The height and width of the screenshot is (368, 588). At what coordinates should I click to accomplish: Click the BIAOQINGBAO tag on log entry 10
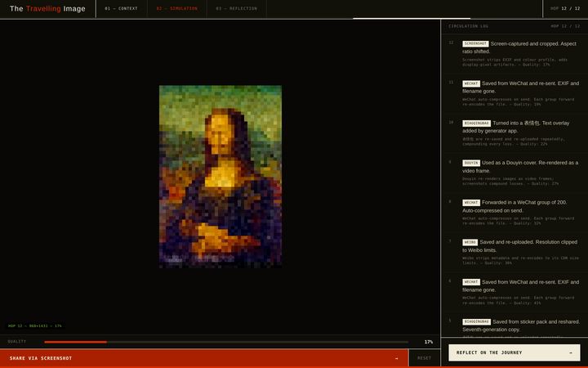[x=476, y=123]
